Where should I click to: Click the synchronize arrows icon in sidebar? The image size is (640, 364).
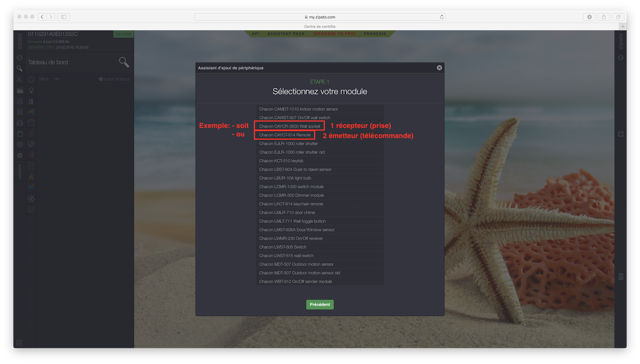[20, 58]
